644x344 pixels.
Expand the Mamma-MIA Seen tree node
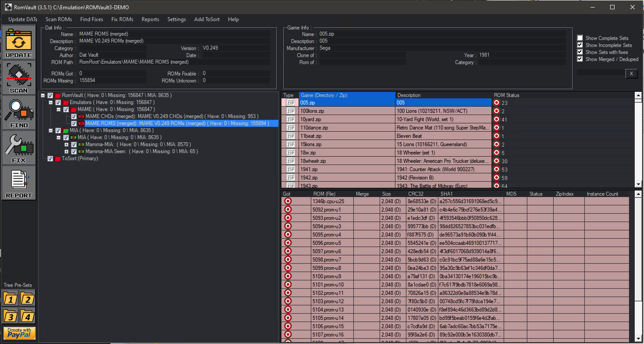[66, 151]
